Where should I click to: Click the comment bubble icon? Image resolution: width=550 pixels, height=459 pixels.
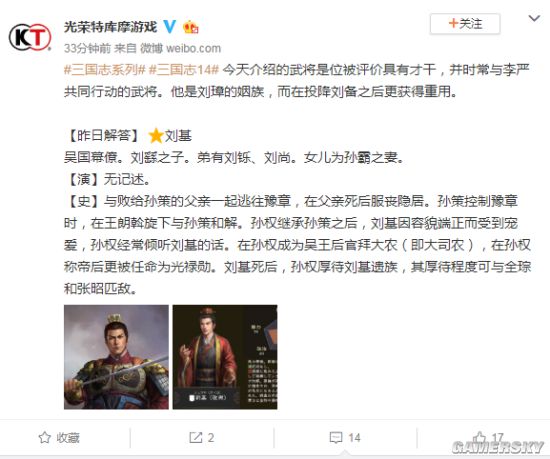coord(336,438)
